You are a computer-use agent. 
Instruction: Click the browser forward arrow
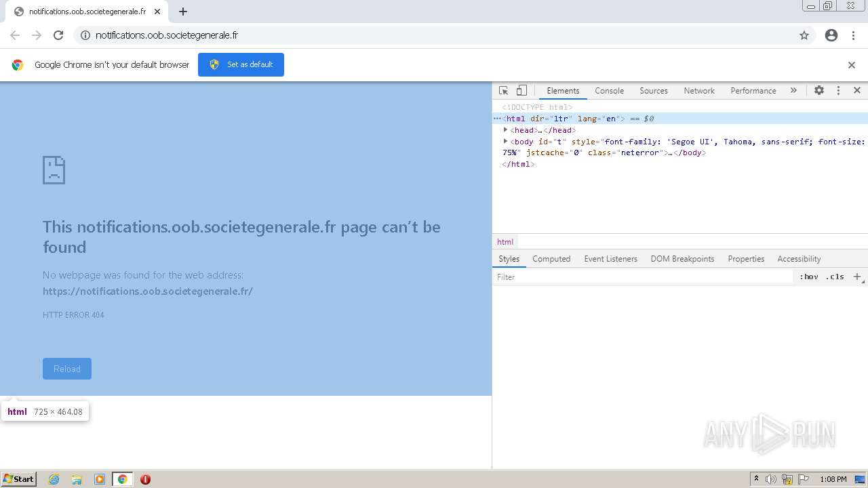(37, 35)
